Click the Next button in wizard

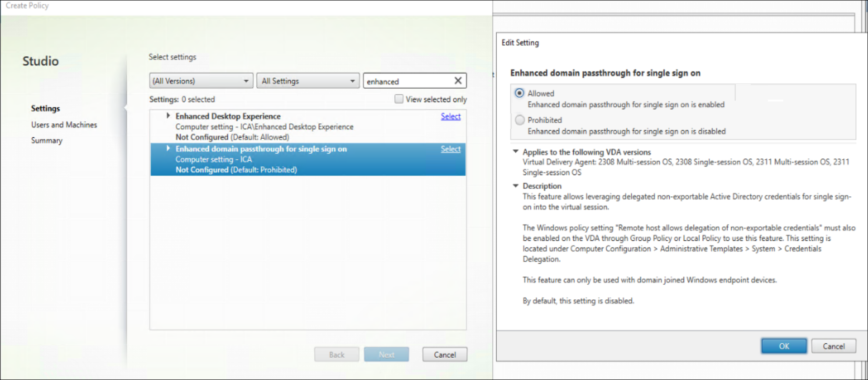pyautogui.click(x=386, y=354)
